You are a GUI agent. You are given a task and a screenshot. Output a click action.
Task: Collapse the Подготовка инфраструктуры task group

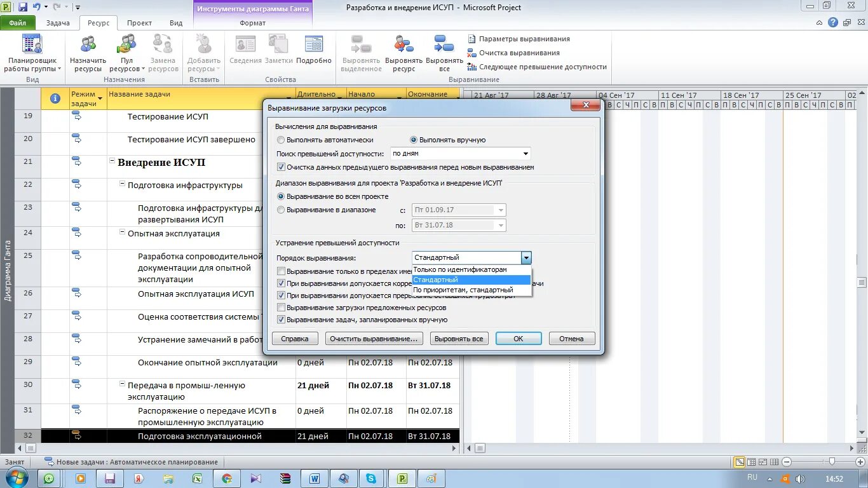pos(123,184)
